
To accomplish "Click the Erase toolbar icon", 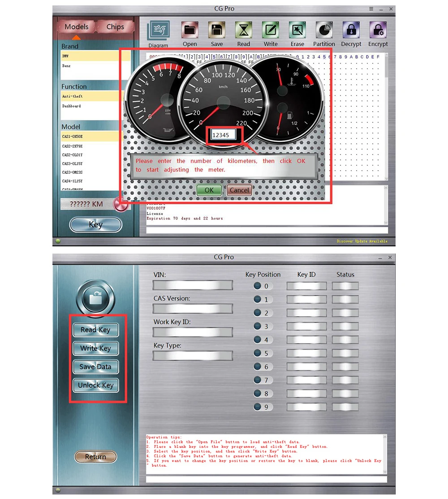I will 297,30.
